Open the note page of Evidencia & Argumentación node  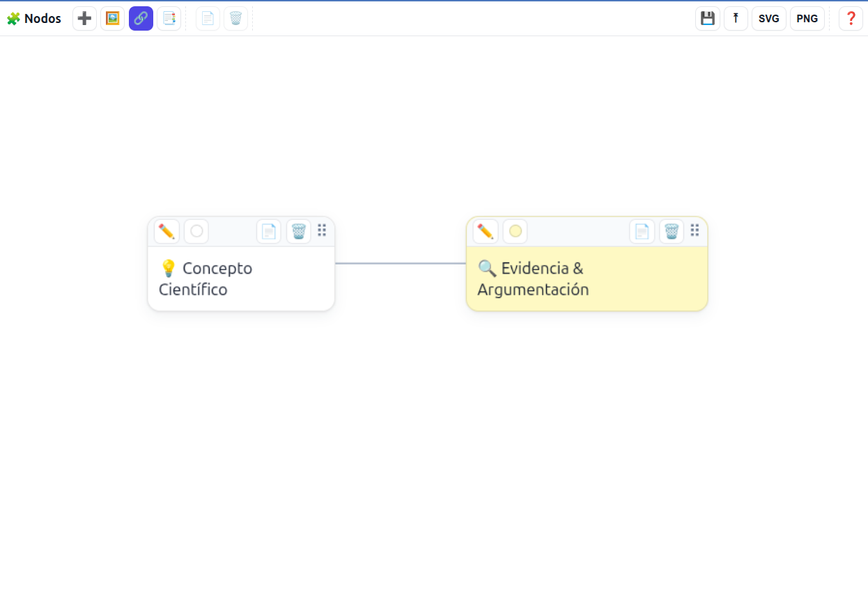[642, 231]
